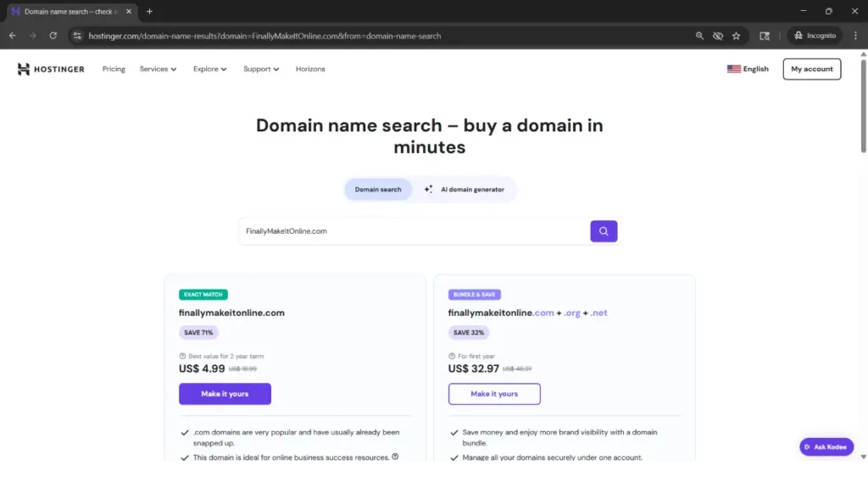The width and height of the screenshot is (868, 488).
Task: Open the Horizons menu item
Action: [x=310, y=69]
